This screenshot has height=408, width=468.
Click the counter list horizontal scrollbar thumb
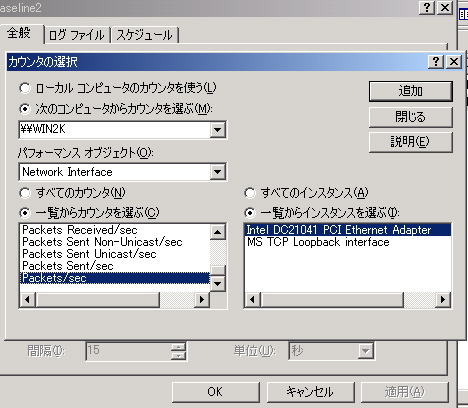point(97,300)
